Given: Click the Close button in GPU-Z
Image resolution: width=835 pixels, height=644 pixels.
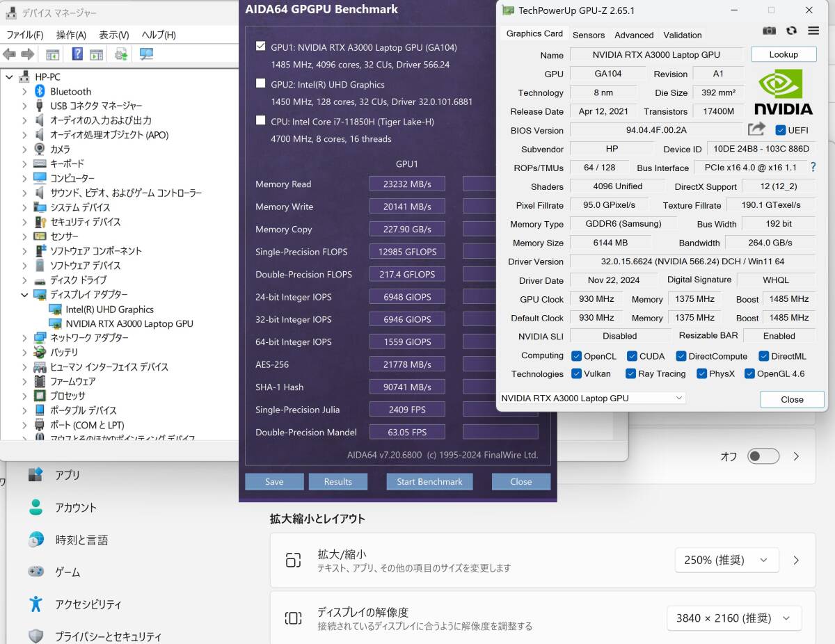Looking at the screenshot, I should [792, 399].
